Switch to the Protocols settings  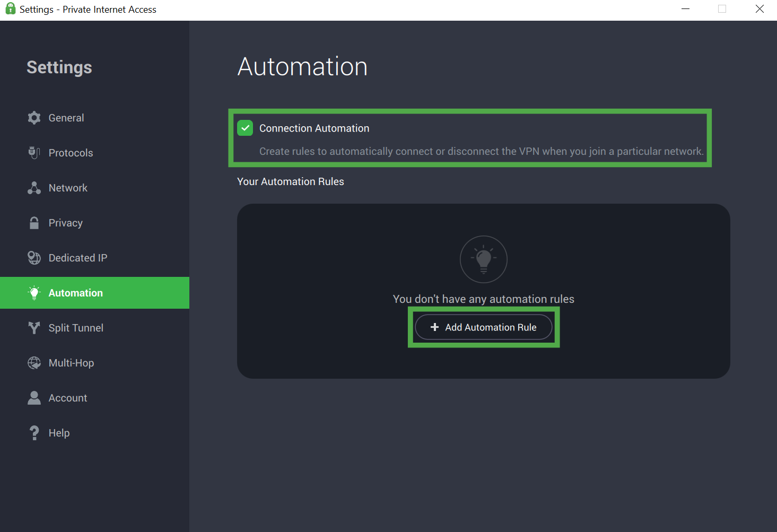94,153
